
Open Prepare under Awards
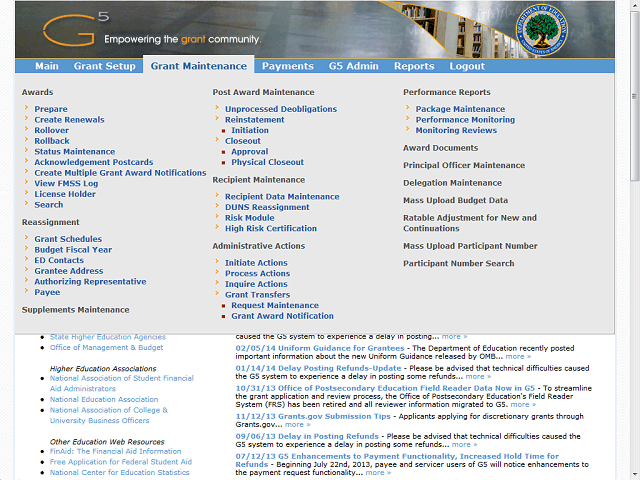(51, 109)
